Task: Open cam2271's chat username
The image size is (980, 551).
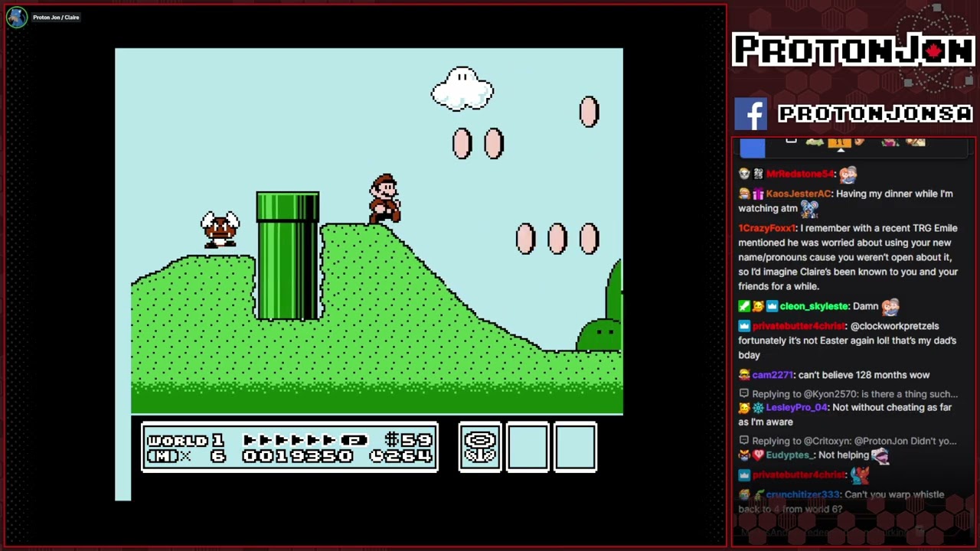Action: [772, 375]
